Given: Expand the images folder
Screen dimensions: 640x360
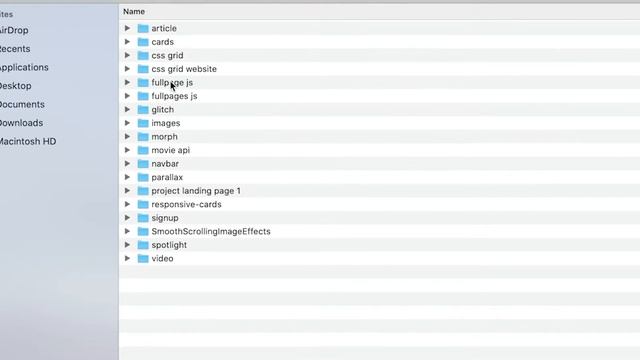Looking at the screenshot, I should [127, 123].
